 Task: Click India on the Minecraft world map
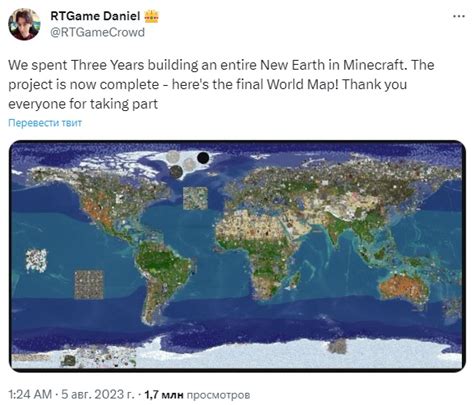(x=335, y=232)
